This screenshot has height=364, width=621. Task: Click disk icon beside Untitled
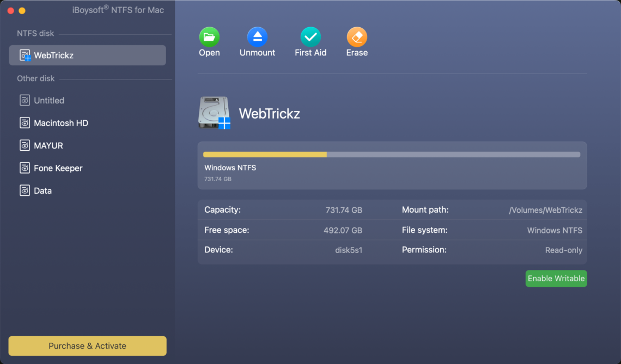coord(25,100)
